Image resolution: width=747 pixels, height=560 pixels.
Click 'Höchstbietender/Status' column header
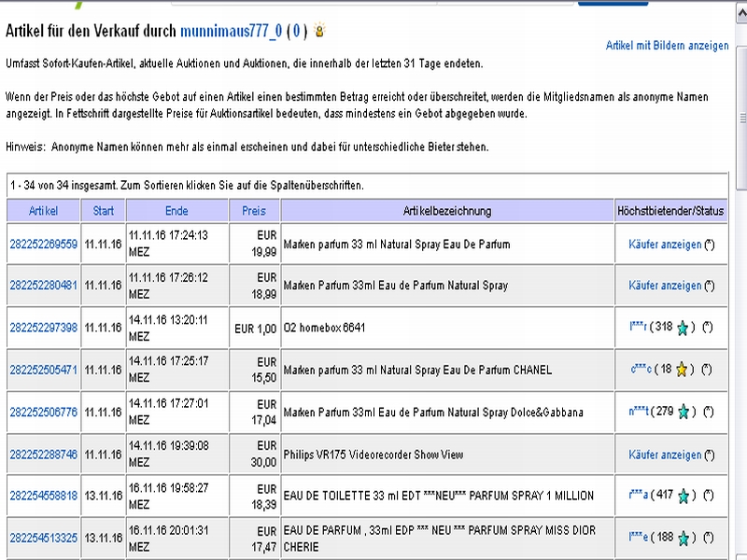(670, 211)
